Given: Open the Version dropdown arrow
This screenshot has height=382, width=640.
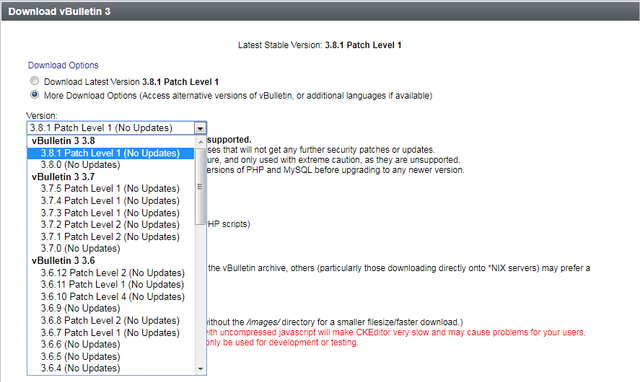Looking at the screenshot, I should coord(200,128).
